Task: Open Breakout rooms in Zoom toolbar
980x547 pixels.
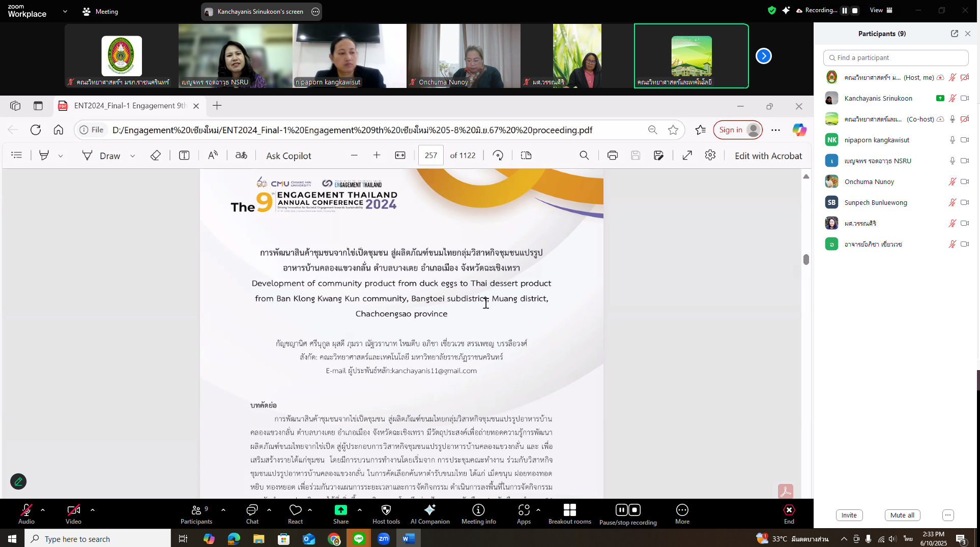Action: click(569, 513)
